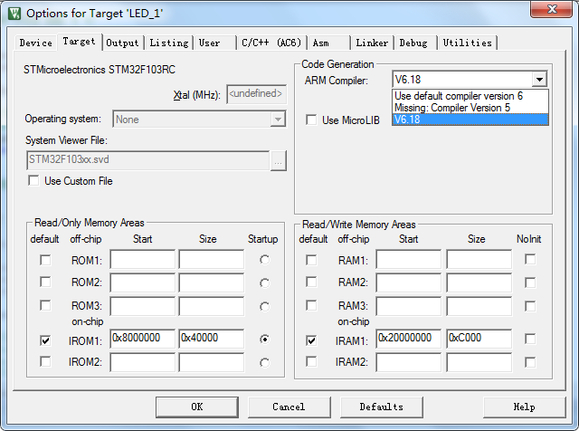Choose 'Use default compiler version 6' option
This screenshot has height=431, width=579.
point(470,96)
